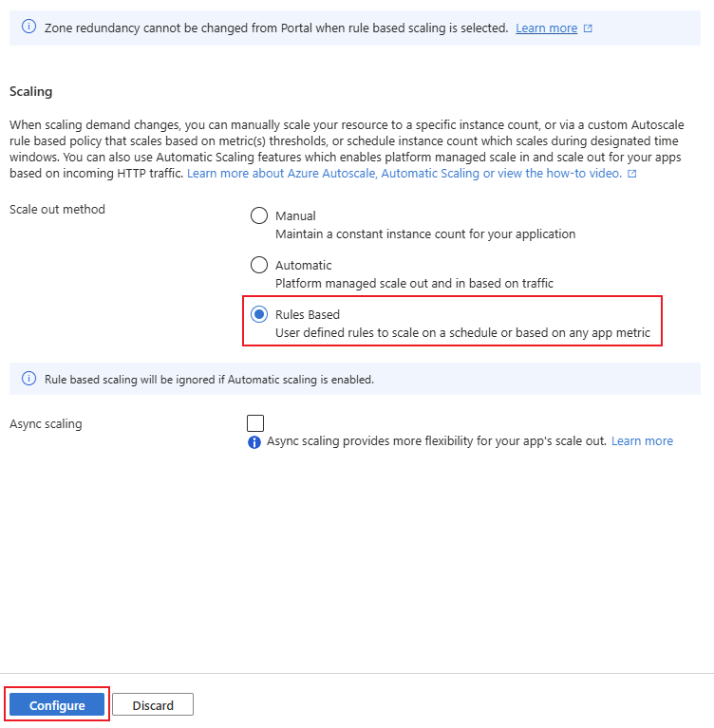Click the Zone redundancy cannot be changed message
The height and width of the screenshot is (728, 714).
tap(275, 28)
